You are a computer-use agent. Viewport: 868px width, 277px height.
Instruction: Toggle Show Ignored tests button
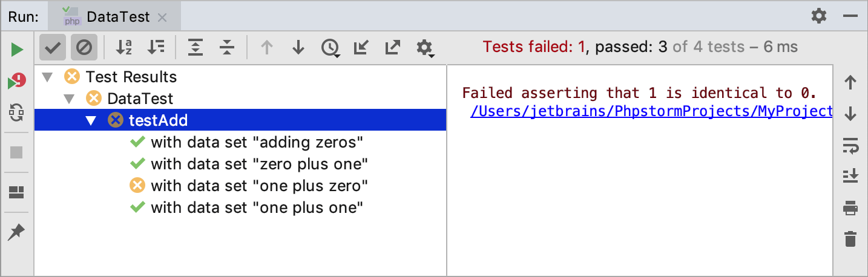pos(84,47)
